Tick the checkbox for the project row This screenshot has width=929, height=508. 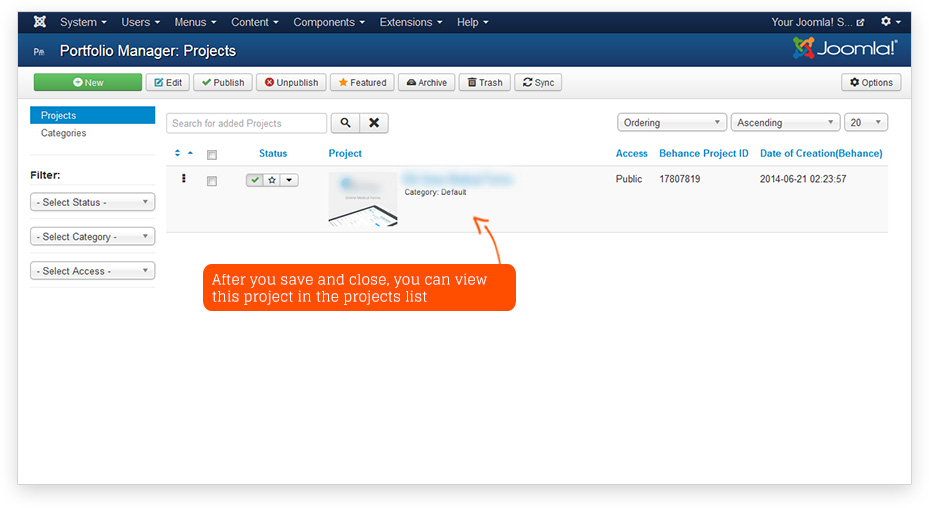pyautogui.click(x=212, y=181)
